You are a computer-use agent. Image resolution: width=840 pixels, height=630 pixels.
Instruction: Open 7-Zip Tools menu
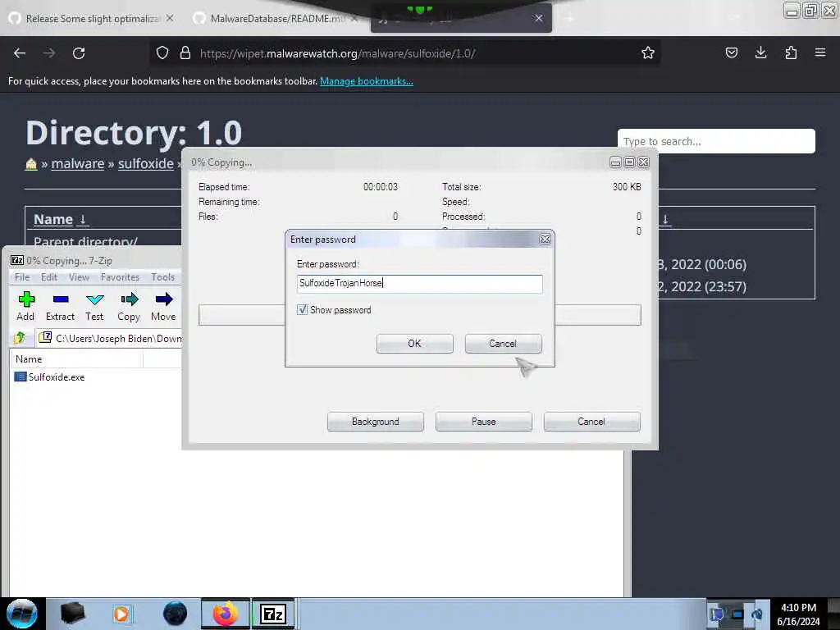click(163, 277)
